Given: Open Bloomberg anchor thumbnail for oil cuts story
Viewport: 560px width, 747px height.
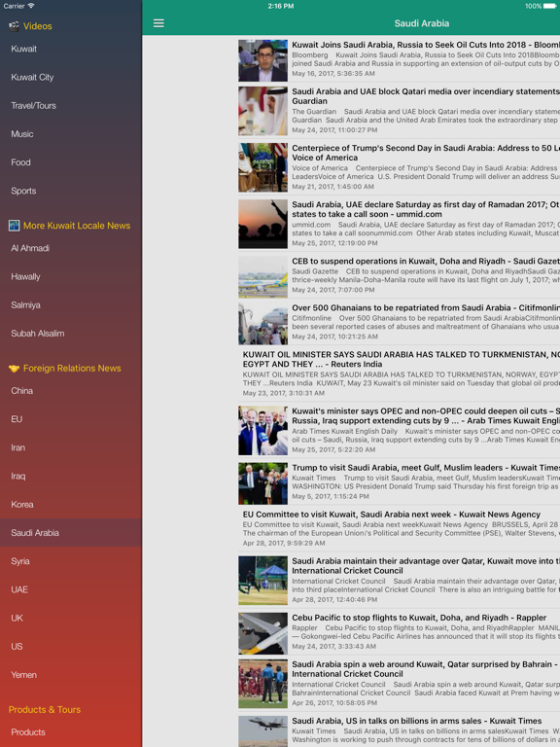Looking at the screenshot, I should [x=262, y=60].
